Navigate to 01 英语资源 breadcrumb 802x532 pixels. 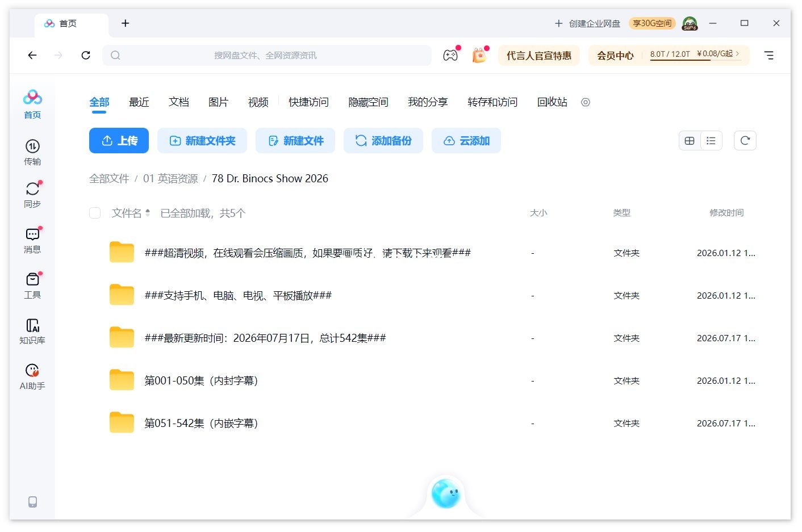click(170, 178)
